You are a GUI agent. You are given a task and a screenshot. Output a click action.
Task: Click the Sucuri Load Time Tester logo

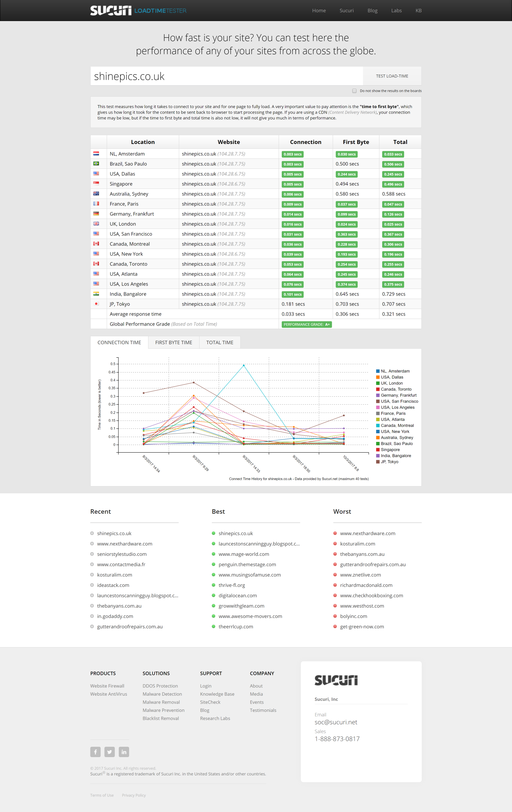click(x=138, y=11)
